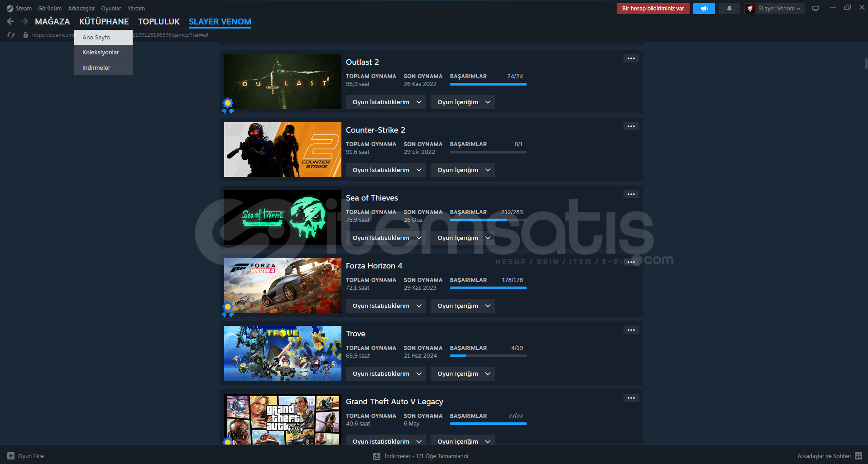Image resolution: width=868 pixels, height=464 pixels.
Task: Expand Forza Horizon 4 Oyun İstatistiklerim dropdown
Action: pyautogui.click(x=386, y=306)
